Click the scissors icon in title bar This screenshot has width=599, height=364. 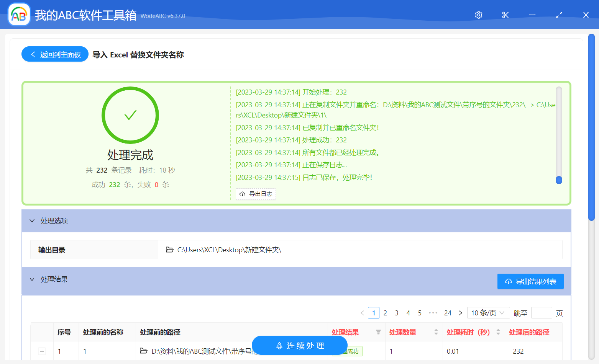tap(505, 15)
